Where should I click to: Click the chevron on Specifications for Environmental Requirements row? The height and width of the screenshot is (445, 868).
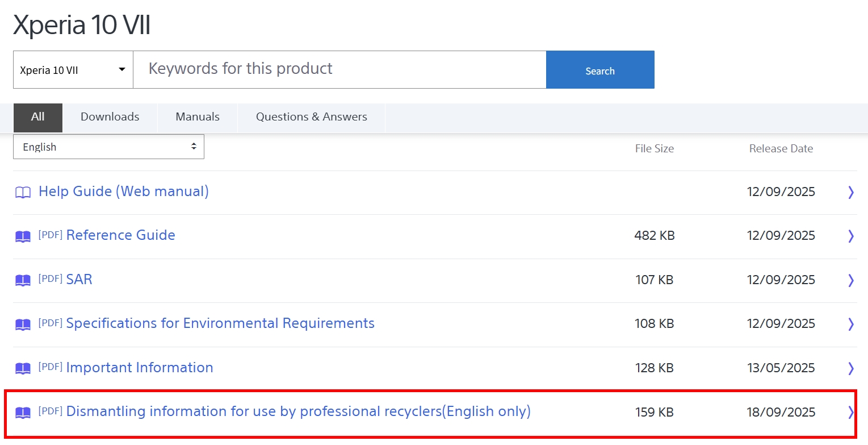click(x=850, y=324)
